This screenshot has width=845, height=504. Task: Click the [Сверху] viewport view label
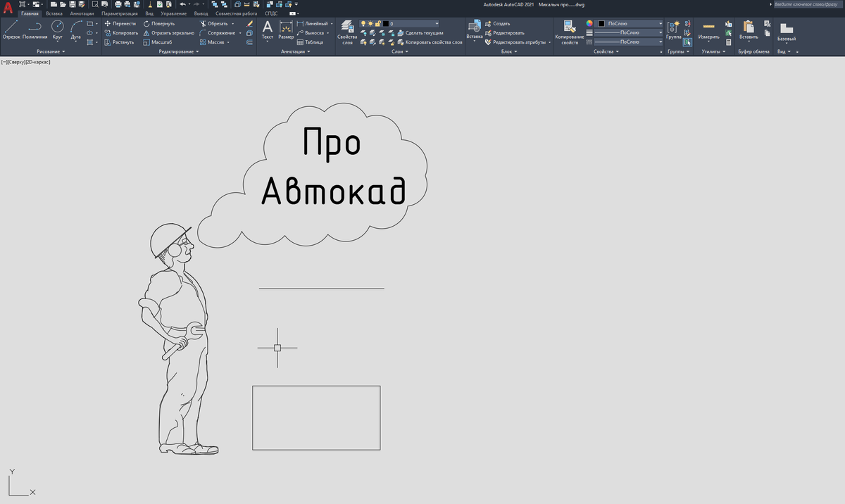15,62
